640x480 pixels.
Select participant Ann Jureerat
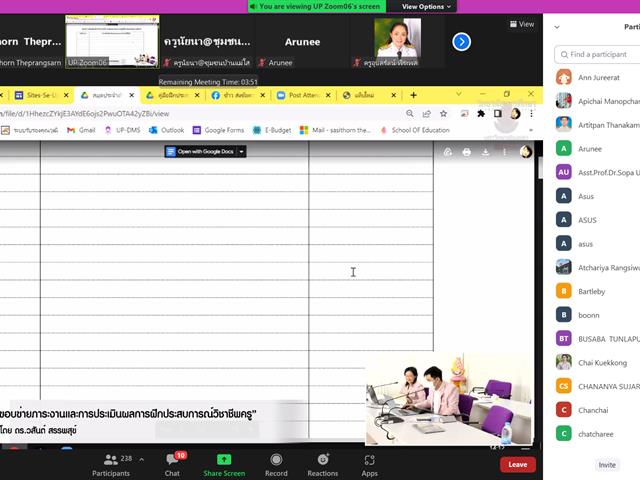tap(598, 78)
